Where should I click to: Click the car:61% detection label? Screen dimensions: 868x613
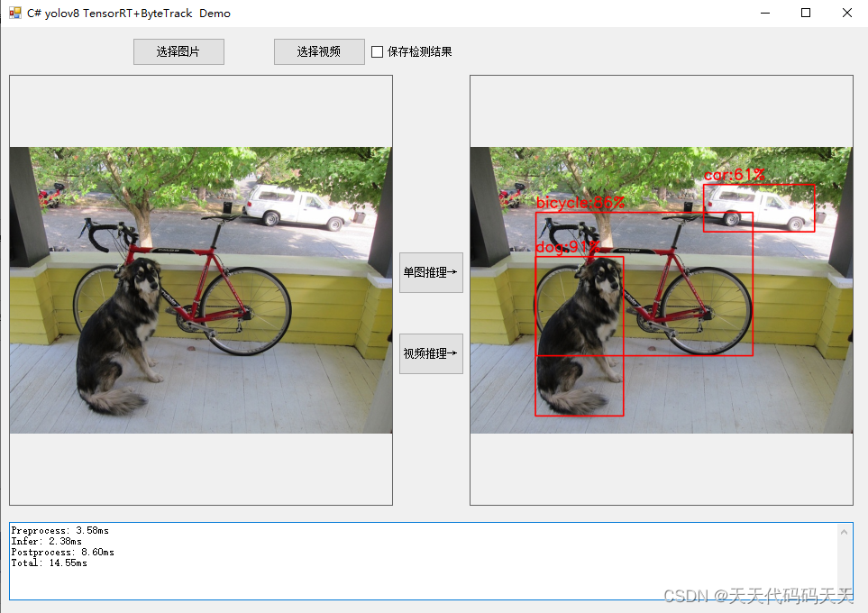(734, 175)
